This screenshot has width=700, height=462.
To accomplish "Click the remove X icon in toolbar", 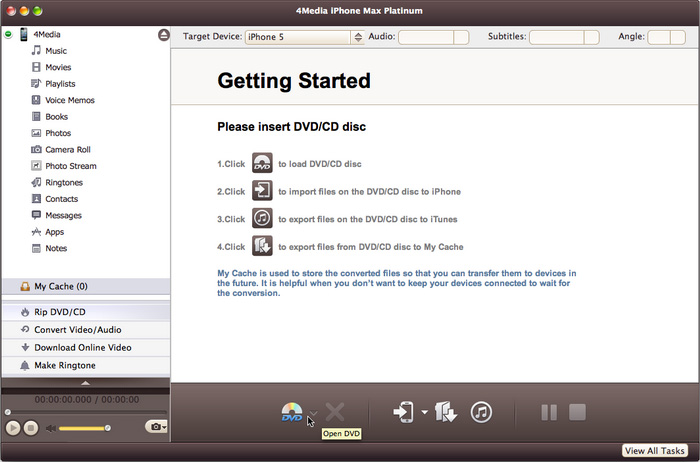I will tap(335, 412).
